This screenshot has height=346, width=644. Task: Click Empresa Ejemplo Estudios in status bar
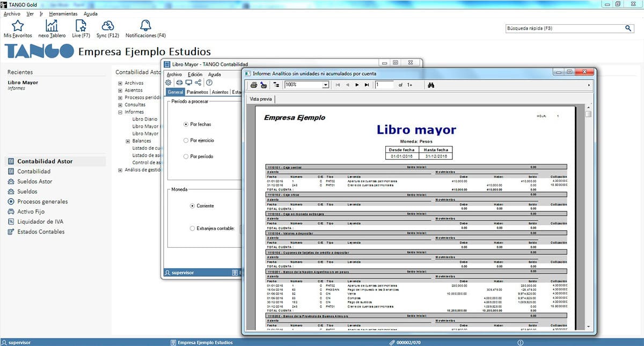205,342
